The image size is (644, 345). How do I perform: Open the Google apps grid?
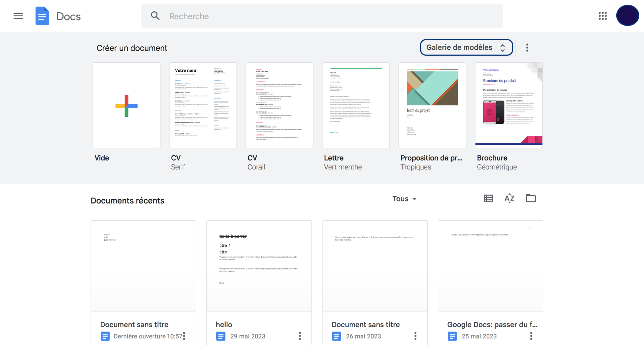(602, 16)
